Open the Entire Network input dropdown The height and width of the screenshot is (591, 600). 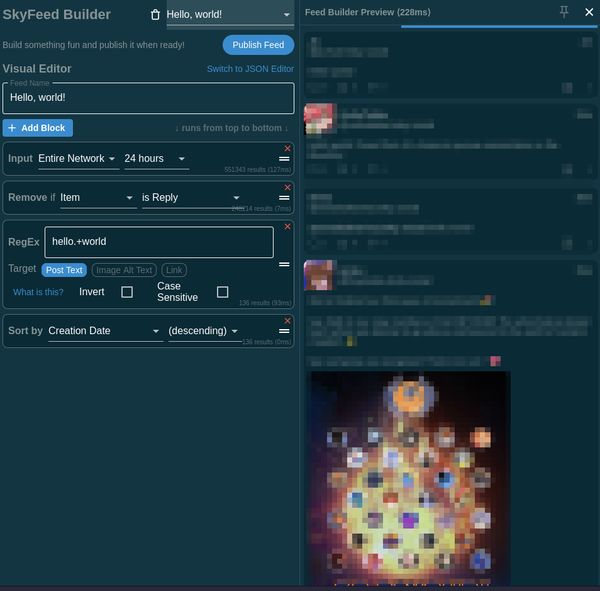click(77, 159)
